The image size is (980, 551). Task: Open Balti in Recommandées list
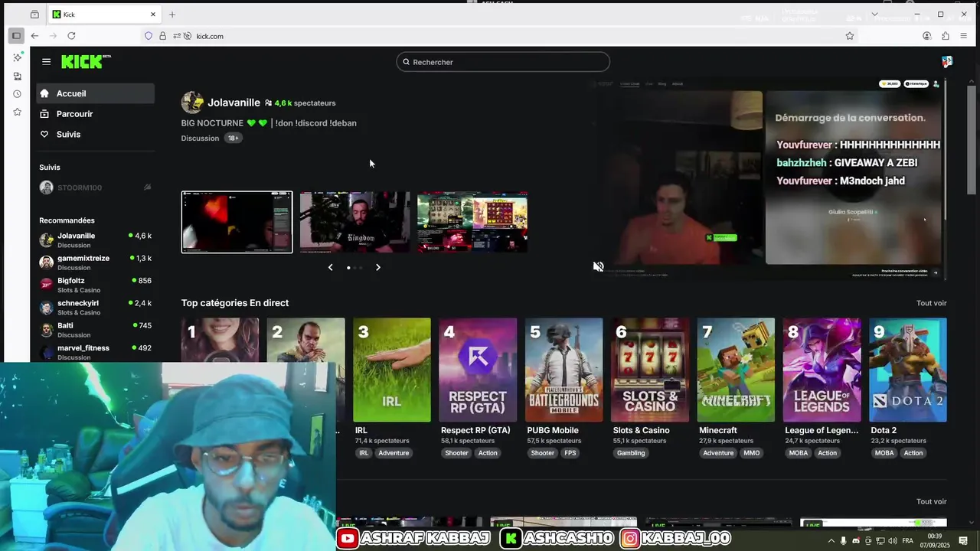(95, 329)
